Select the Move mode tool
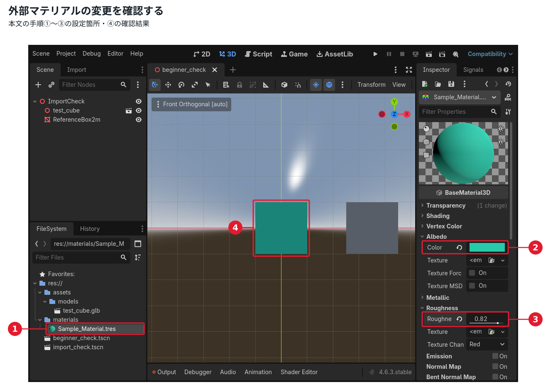This screenshot has height=392, width=548. pyautogui.click(x=168, y=85)
